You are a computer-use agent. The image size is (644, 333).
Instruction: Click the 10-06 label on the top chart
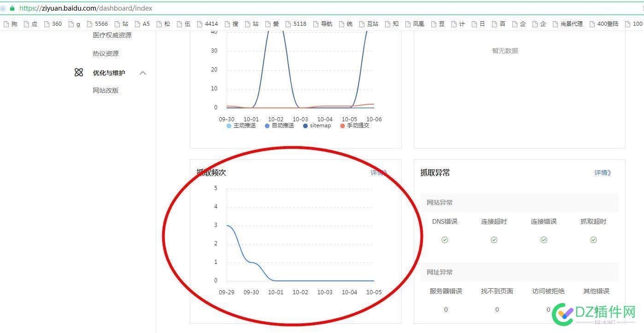374,119
